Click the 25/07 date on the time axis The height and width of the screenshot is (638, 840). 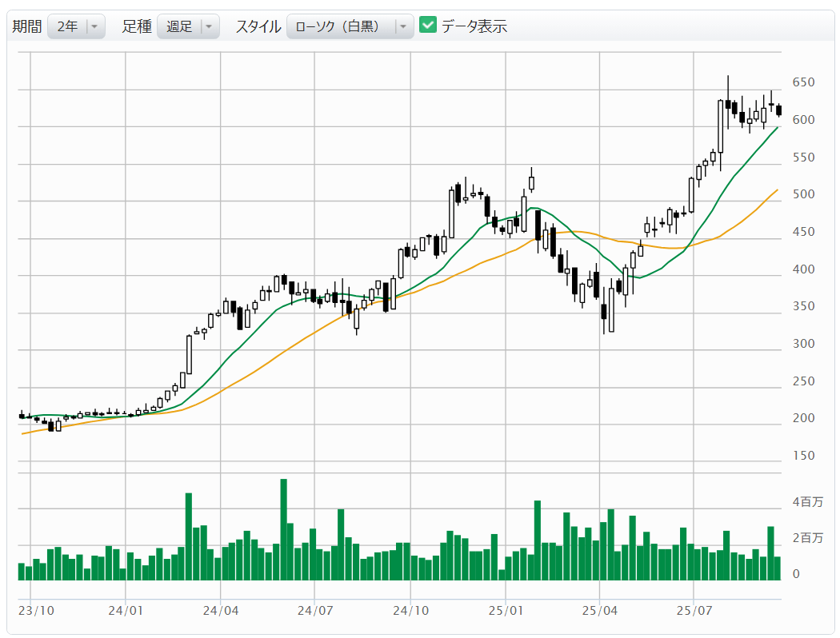pos(694,611)
